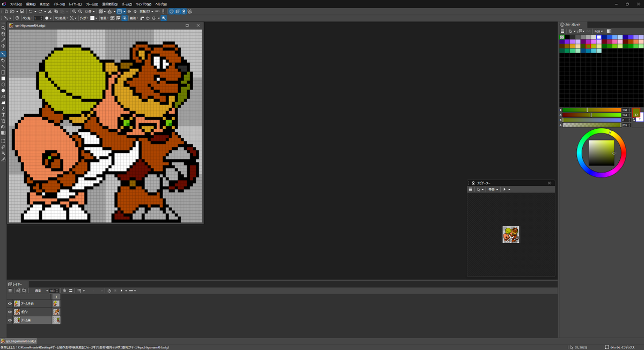The image size is (644, 350).
Task: Open the pen tip shape dropdown
Action: [48, 18]
